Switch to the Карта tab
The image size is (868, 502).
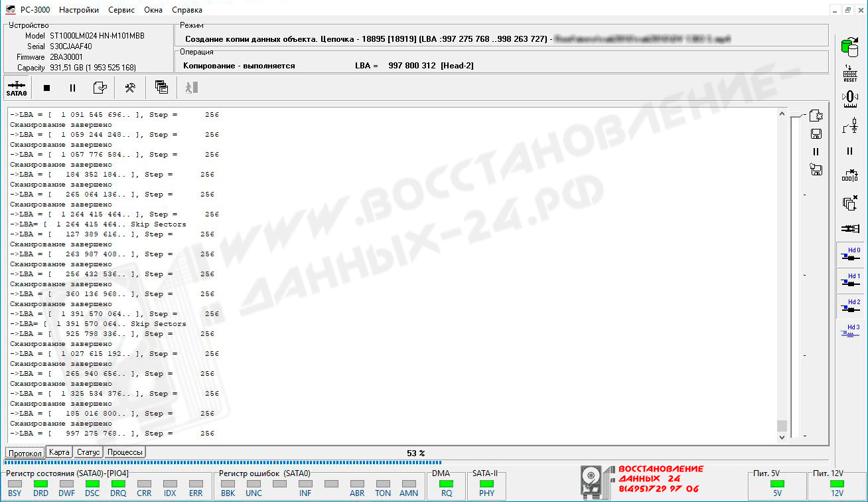60,452
